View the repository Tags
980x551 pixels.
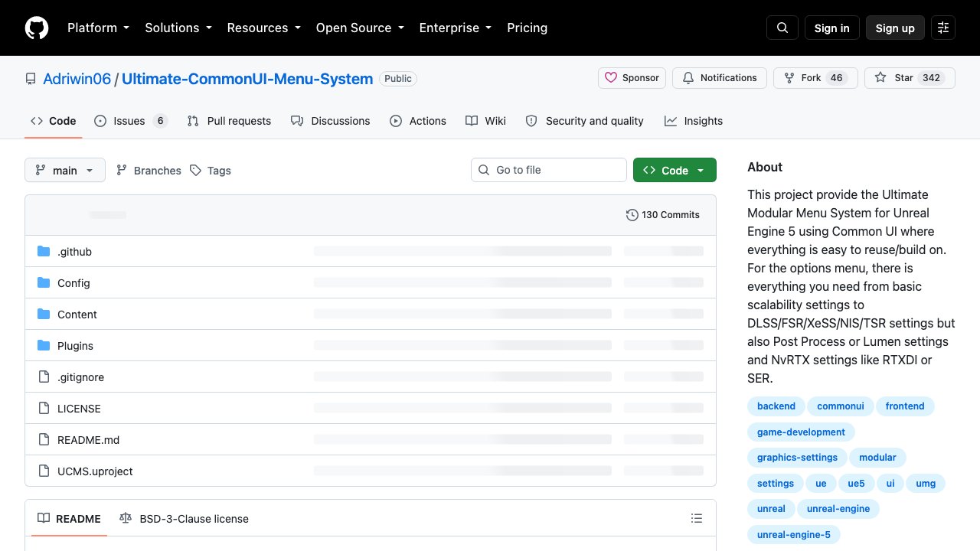tap(211, 171)
